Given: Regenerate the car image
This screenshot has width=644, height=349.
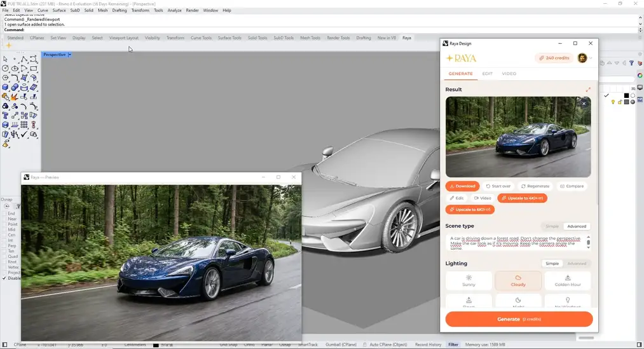Looking at the screenshot, I should [535, 186].
